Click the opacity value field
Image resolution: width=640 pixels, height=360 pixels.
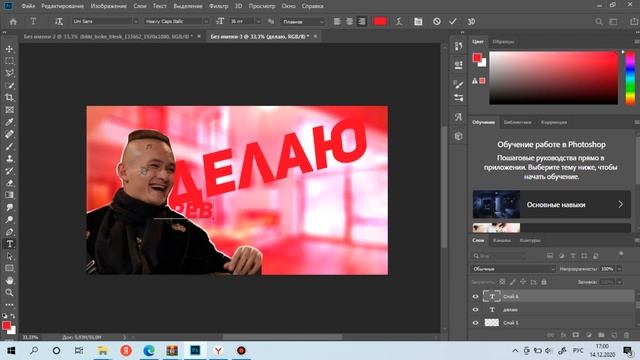click(x=607, y=269)
